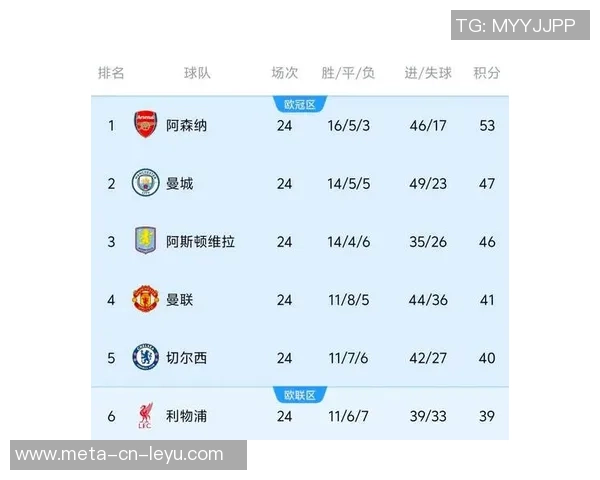Click the Manchester United club crest

point(146,299)
